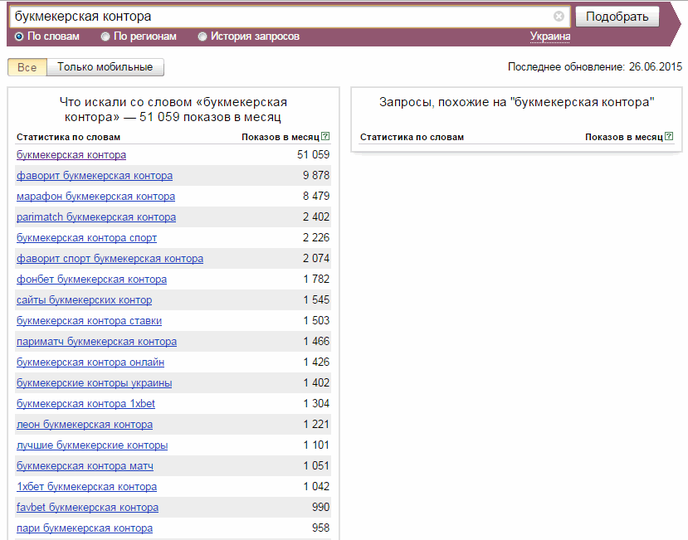688x540 pixels.
Task: Open the 'букмекерская контора' link
Action: [x=71, y=155]
